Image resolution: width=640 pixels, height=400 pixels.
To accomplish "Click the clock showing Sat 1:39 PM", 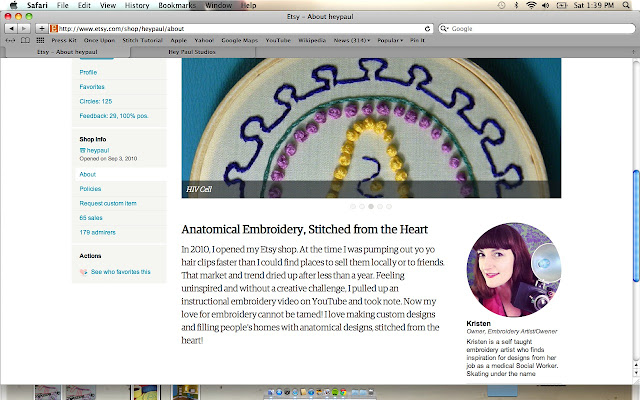I will point(593,5).
